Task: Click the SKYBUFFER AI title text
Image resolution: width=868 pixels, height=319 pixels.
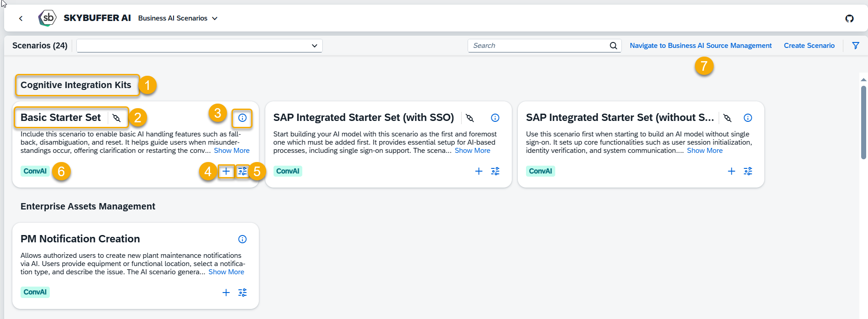Action: coord(97,18)
